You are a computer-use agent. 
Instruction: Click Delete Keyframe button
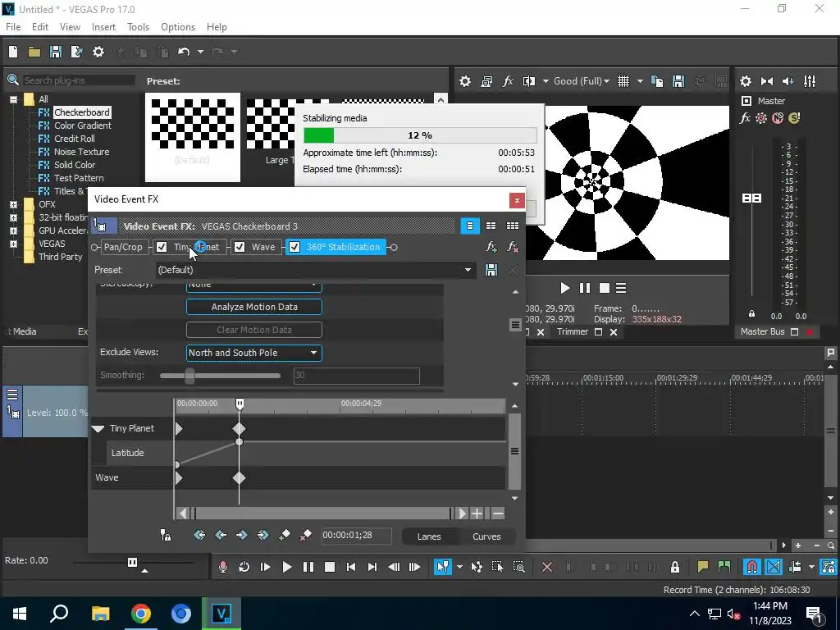(305, 535)
